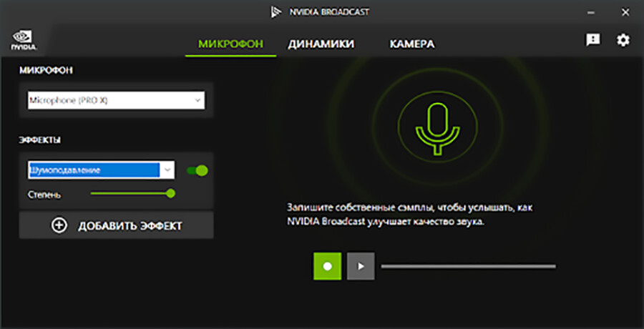The image size is (644, 329).
Task: Open the feedback speech-bubble icon
Action: click(592, 40)
